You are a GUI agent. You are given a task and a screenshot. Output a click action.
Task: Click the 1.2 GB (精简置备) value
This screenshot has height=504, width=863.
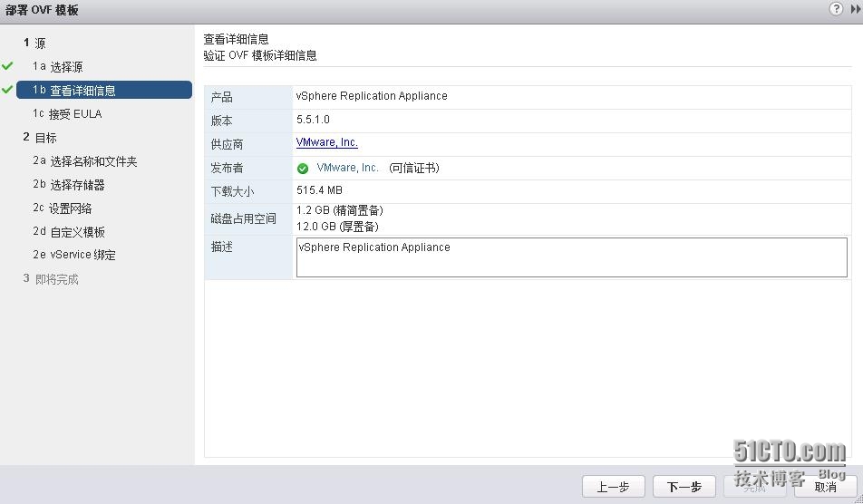click(340, 210)
